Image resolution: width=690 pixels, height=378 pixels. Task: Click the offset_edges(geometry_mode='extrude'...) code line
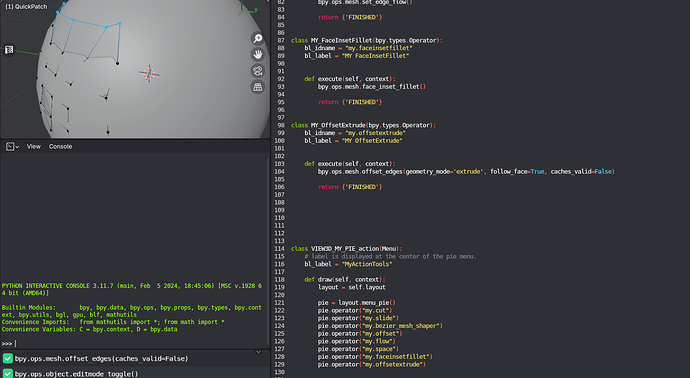click(466, 172)
